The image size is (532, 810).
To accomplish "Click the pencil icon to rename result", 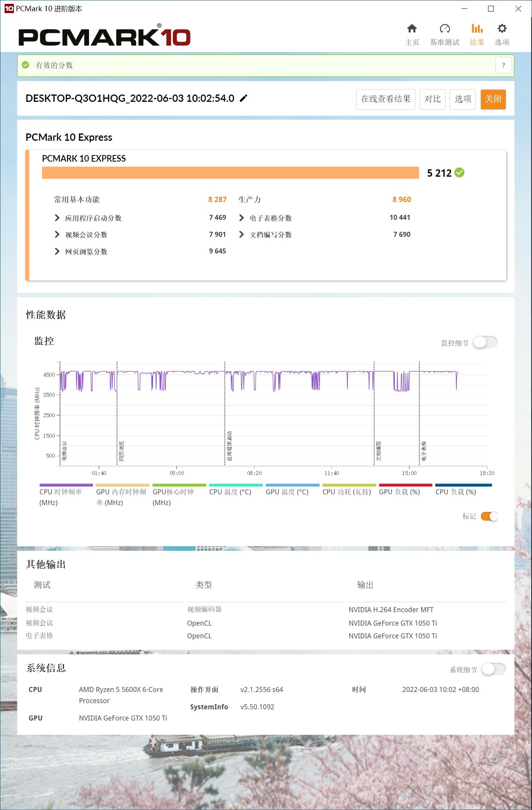I will [x=243, y=98].
